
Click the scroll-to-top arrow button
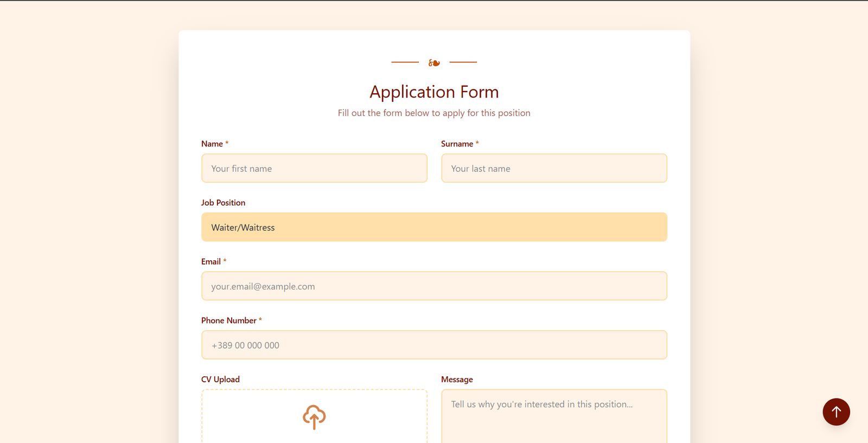836,412
